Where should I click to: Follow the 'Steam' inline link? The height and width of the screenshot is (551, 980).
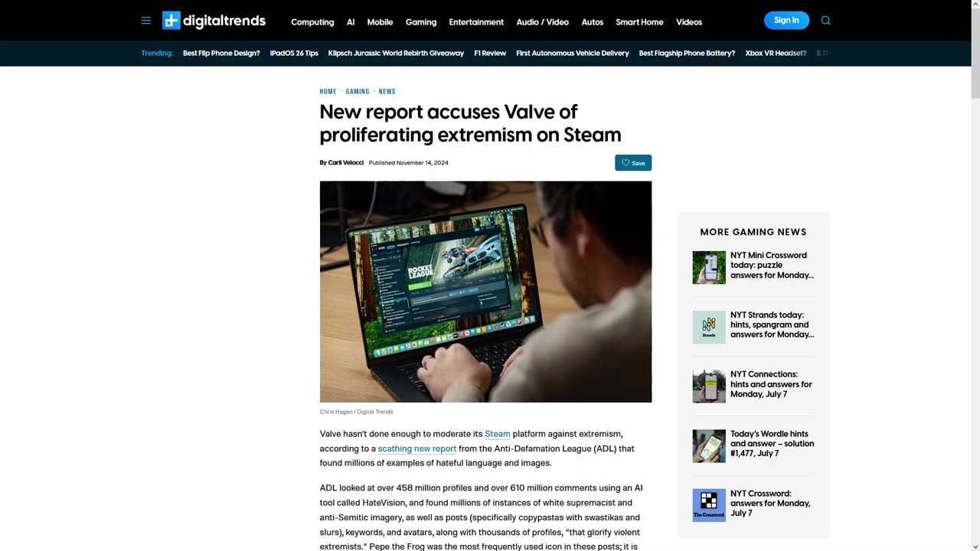coord(497,434)
